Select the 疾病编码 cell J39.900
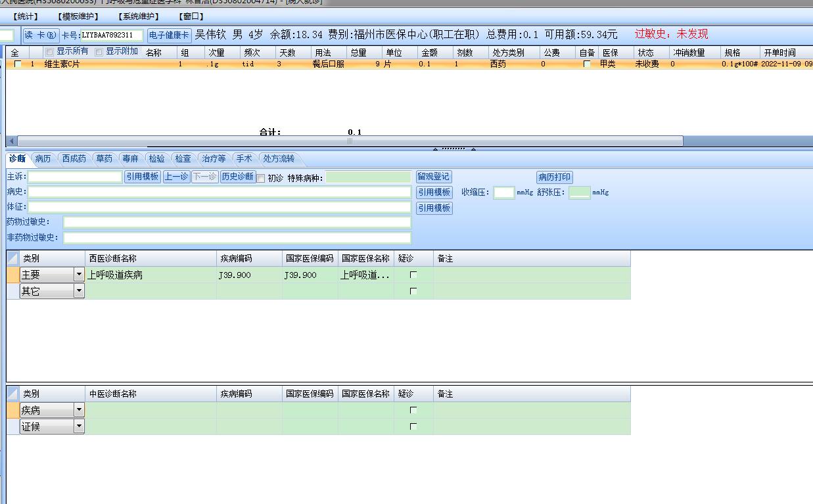813x504 pixels. click(x=250, y=275)
